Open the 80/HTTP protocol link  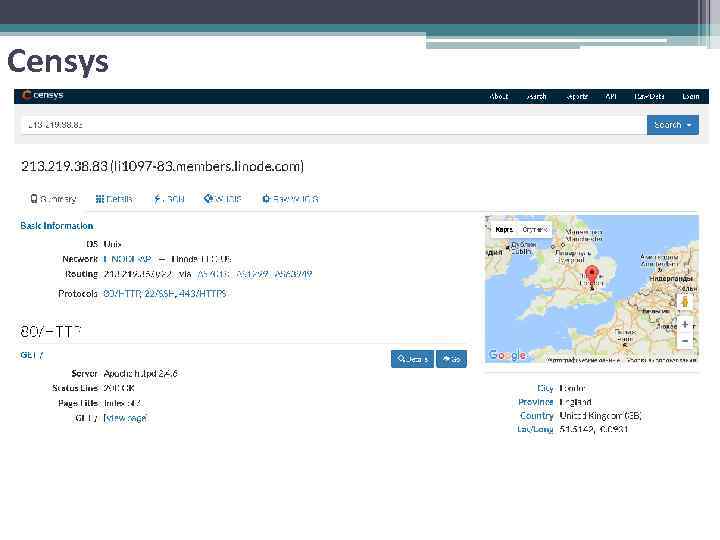click(122, 293)
